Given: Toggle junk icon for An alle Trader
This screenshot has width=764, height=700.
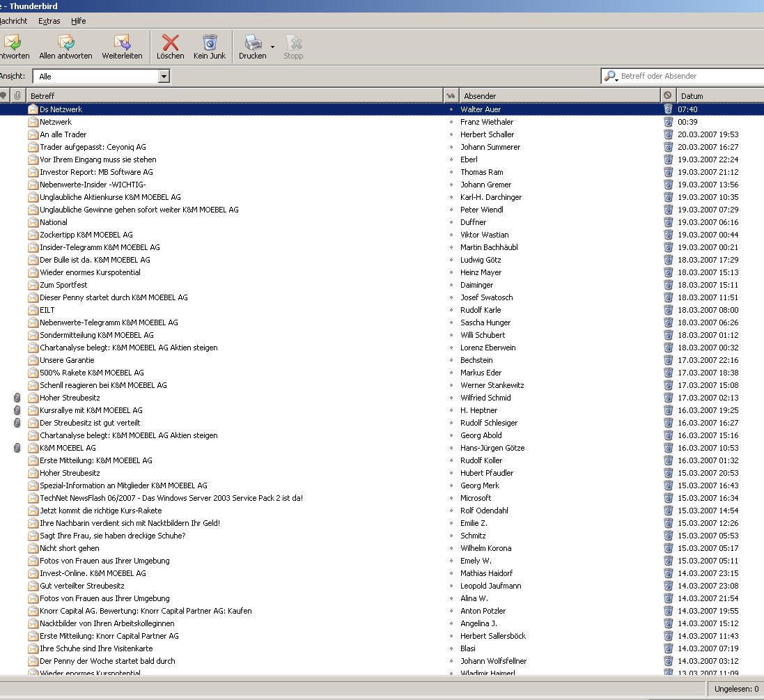Looking at the screenshot, I should pyautogui.click(x=668, y=134).
